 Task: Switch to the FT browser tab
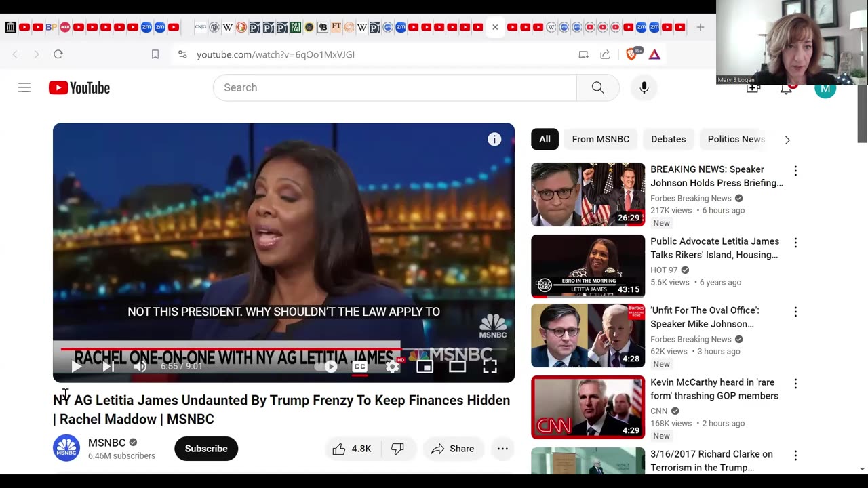pyautogui.click(x=336, y=27)
